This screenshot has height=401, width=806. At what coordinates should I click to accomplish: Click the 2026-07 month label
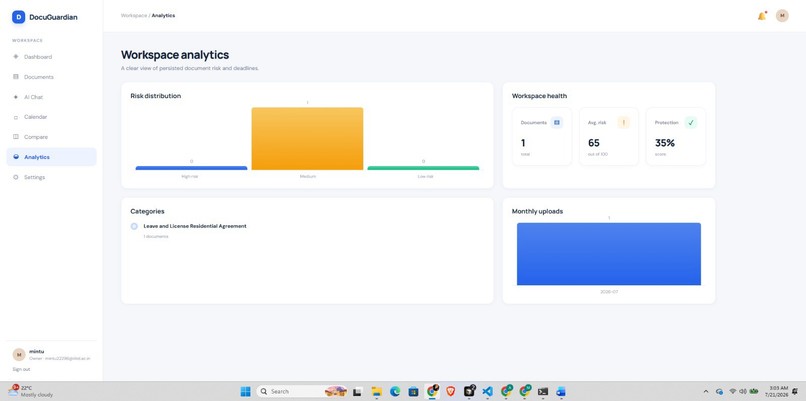pos(609,292)
